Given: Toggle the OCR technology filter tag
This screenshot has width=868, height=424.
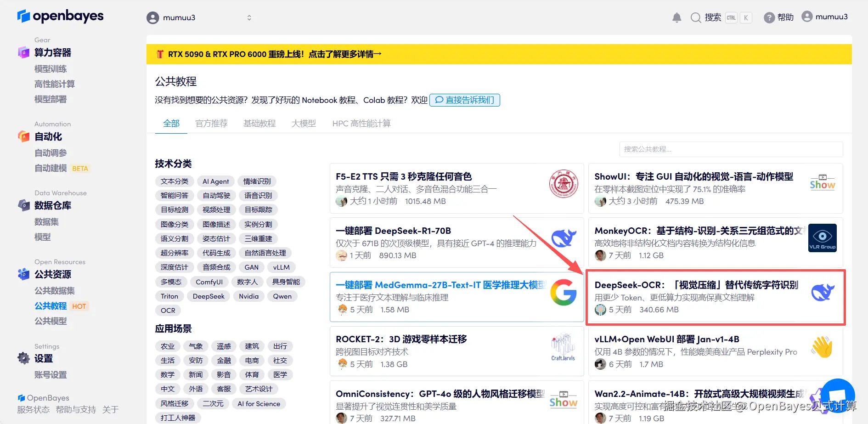Looking at the screenshot, I should (x=168, y=310).
